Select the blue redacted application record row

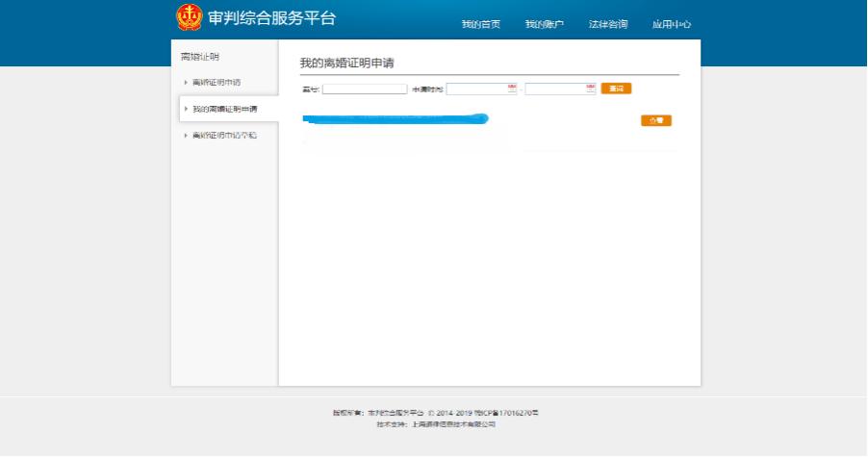(395, 119)
